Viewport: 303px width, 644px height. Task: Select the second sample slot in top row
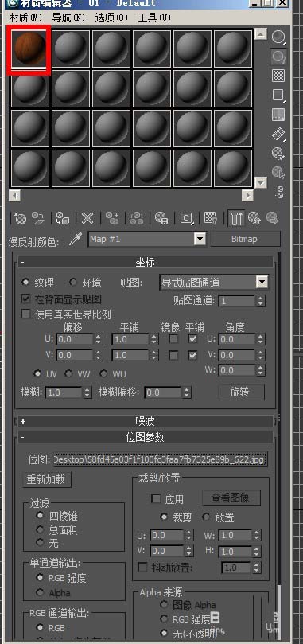tap(71, 49)
